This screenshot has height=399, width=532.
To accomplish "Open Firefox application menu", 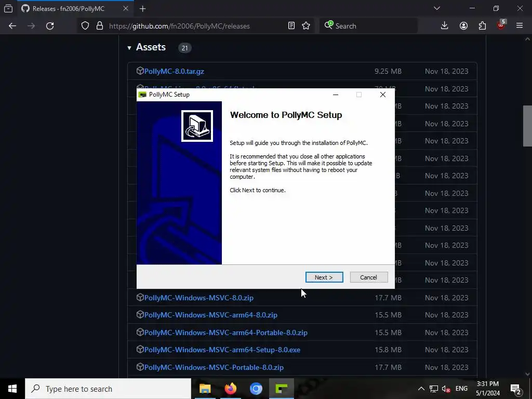I will click(520, 26).
